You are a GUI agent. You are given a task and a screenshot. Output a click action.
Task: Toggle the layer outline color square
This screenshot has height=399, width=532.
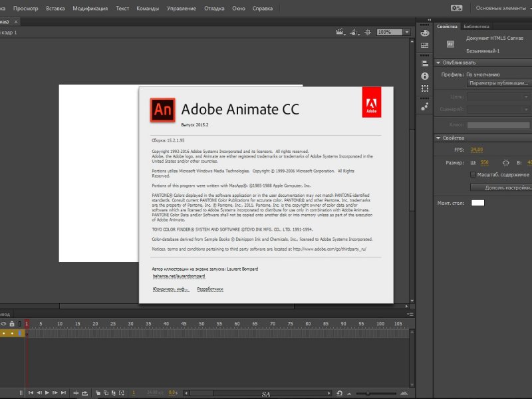[x=20, y=333]
